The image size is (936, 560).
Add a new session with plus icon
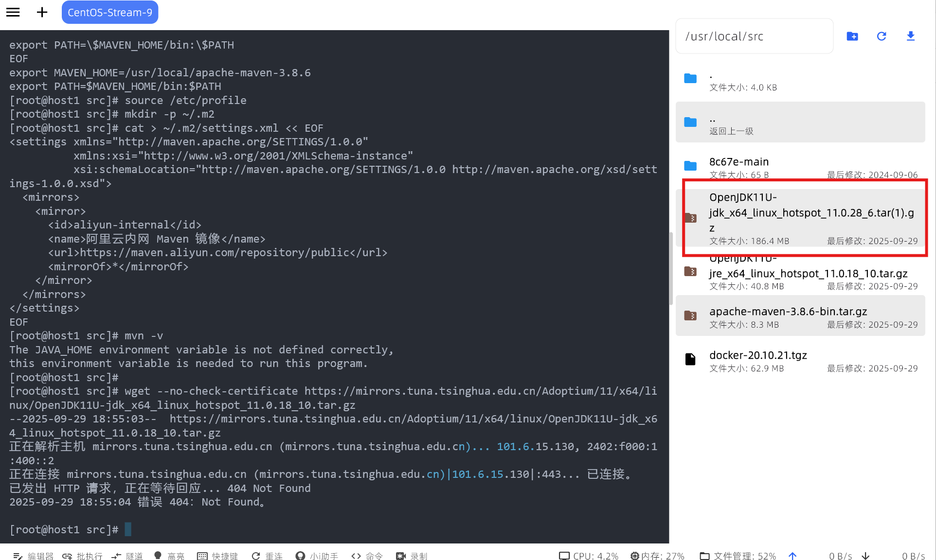42,12
